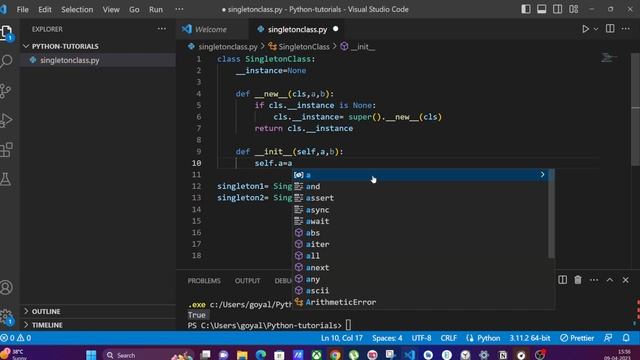This screenshot has height=360, width=640.
Task: Open the Search view in activity bar
Action: (x=7, y=61)
